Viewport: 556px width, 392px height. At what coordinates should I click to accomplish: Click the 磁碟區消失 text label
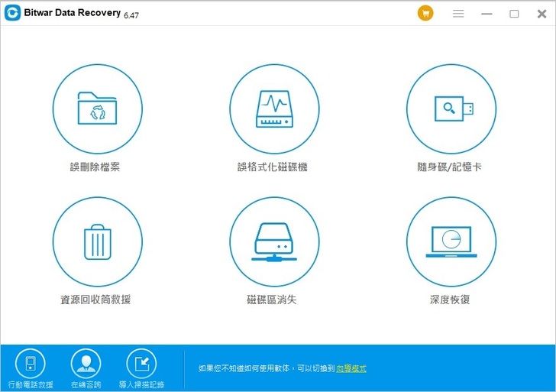coord(272,300)
